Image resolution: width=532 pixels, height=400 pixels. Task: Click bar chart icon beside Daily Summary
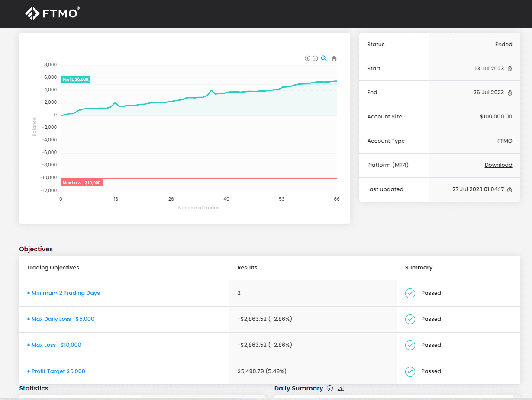click(x=341, y=388)
